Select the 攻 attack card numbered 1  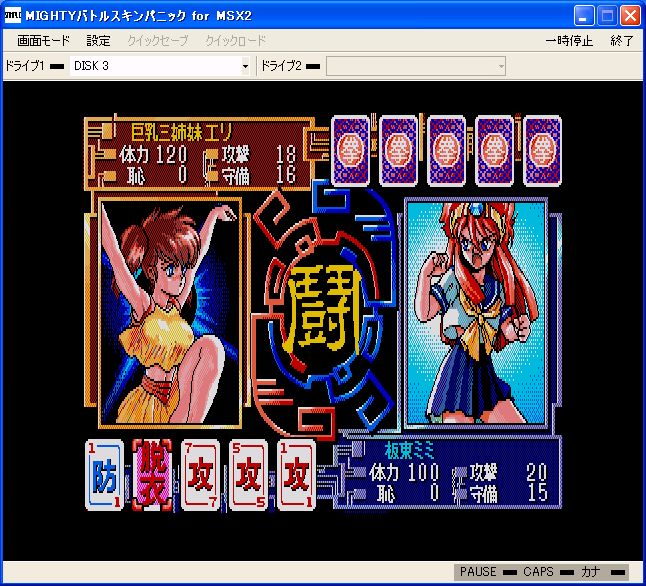pyautogui.click(x=296, y=475)
